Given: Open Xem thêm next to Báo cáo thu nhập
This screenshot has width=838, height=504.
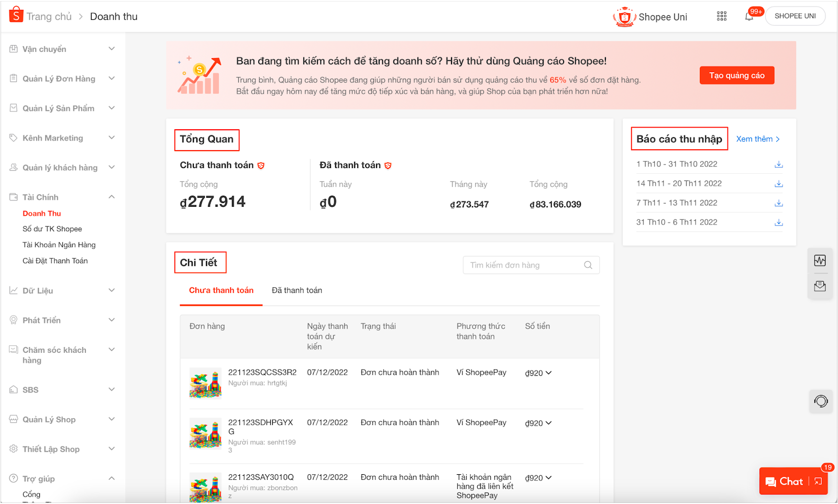Looking at the screenshot, I should (755, 139).
